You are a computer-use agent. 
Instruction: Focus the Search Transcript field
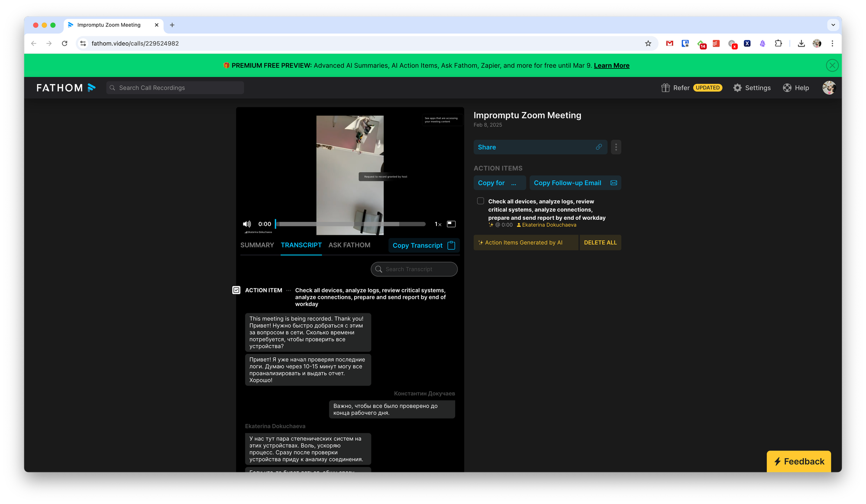414,269
